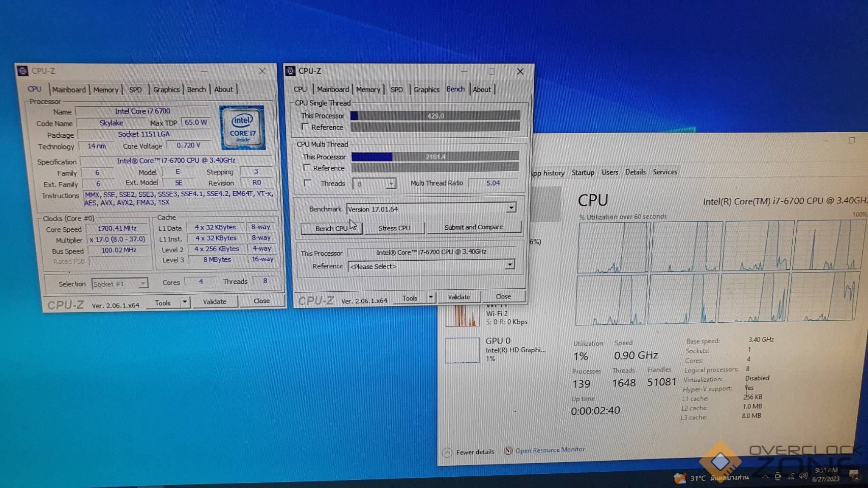Click the Resource Monitor icon in Task Manager
868x488 pixels.
[508, 451]
